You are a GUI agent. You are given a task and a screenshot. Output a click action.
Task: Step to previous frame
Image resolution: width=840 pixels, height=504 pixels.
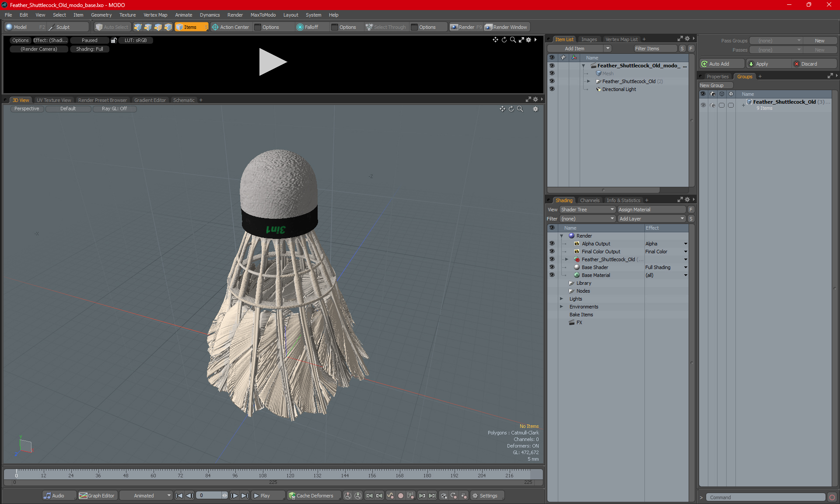[x=189, y=496]
